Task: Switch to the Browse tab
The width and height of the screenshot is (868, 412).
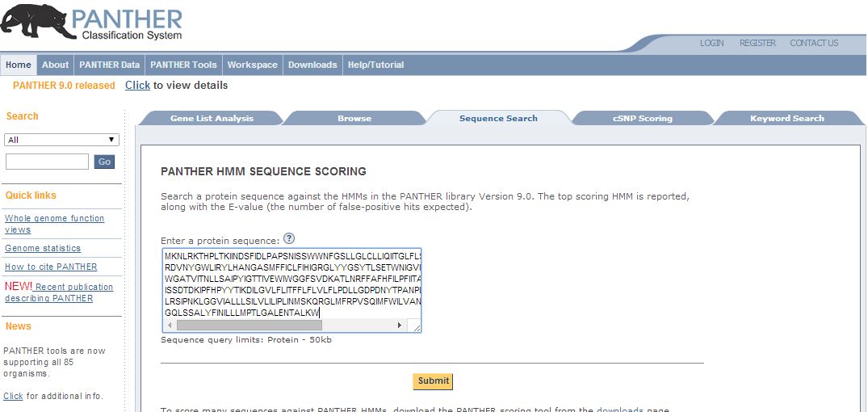Action: click(x=354, y=118)
